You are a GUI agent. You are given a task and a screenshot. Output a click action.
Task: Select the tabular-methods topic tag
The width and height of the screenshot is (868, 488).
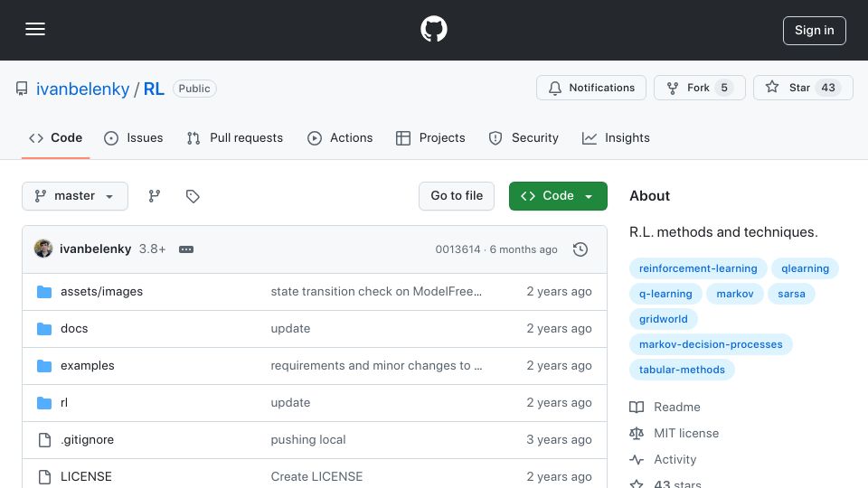(x=682, y=371)
